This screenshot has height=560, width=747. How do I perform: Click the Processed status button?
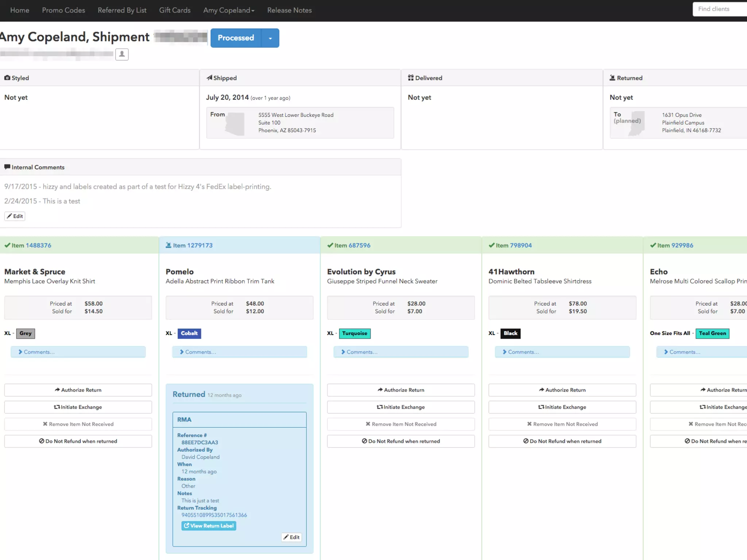(x=236, y=38)
